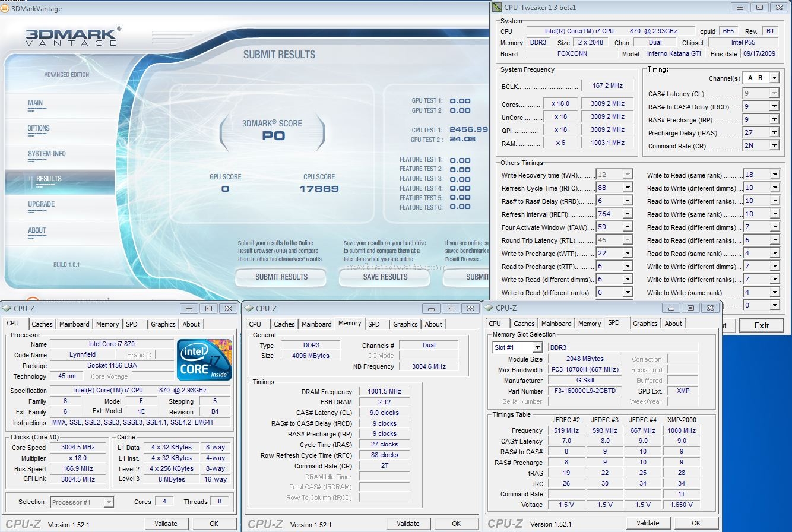Open OPTIONS in 3DMark Vantage sidebar
The height and width of the screenshot is (532, 792).
click(x=39, y=128)
